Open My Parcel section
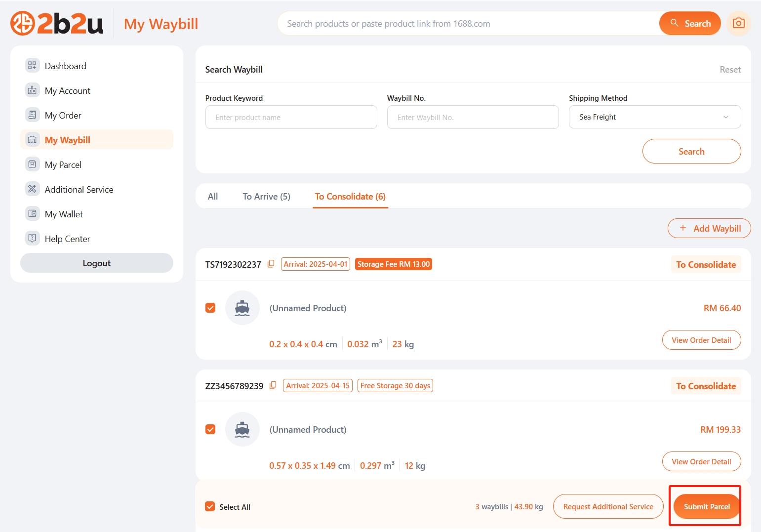The height and width of the screenshot is (532, 761). click(63, 164)
